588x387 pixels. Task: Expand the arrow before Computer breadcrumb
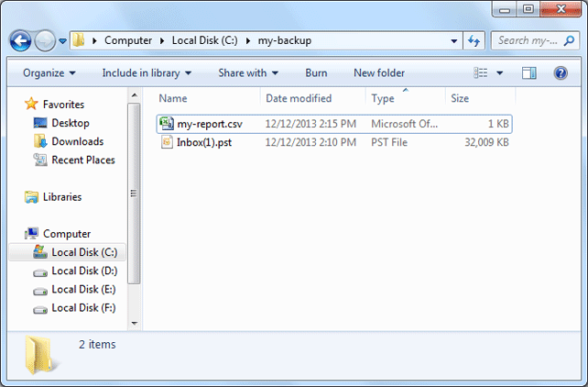[x=94, y=40]
